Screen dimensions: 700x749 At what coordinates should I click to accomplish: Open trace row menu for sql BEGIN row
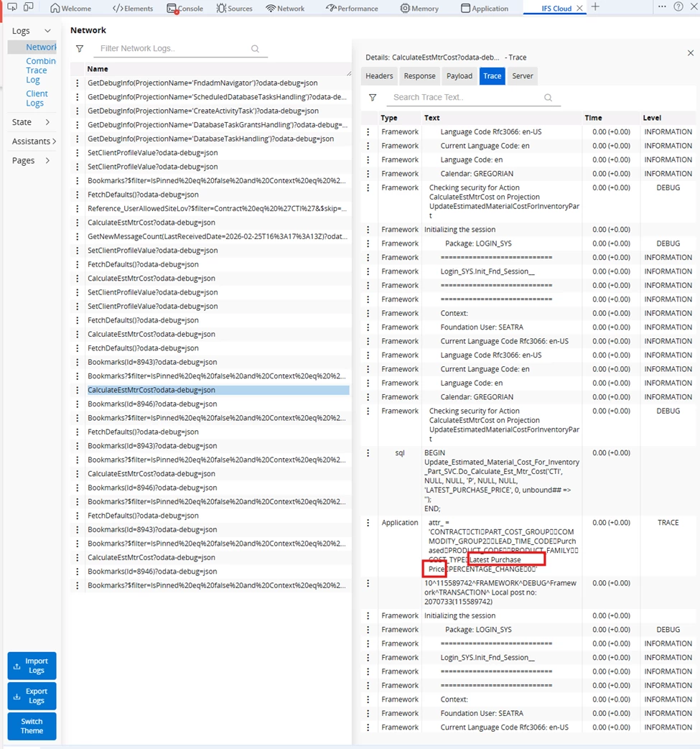(368, 453)
